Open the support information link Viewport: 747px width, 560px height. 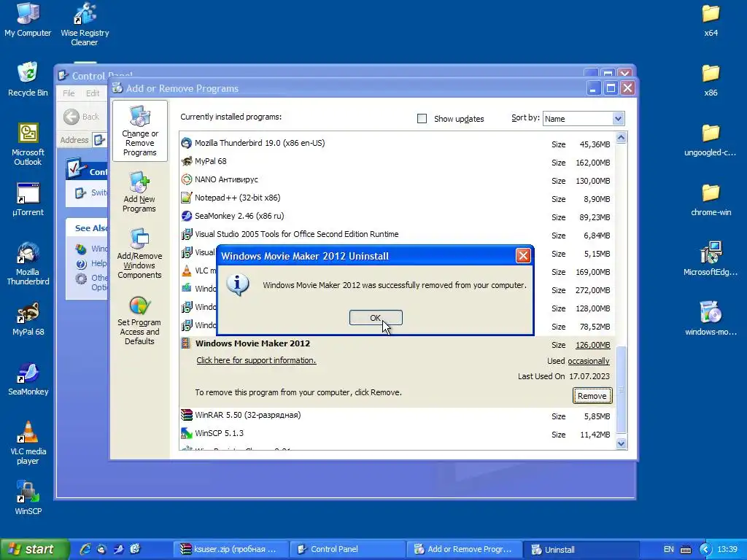click(x=256, y=360)
